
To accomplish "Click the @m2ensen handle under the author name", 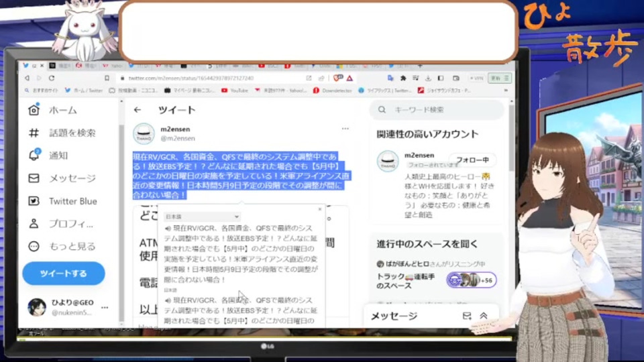I will [178, 139].
